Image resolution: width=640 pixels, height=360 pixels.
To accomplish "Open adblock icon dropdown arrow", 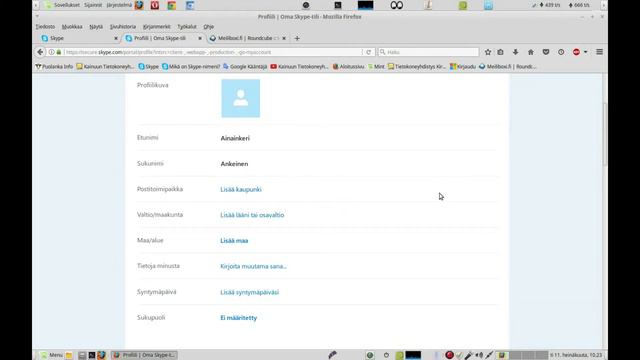I will [x=585, y=52].
